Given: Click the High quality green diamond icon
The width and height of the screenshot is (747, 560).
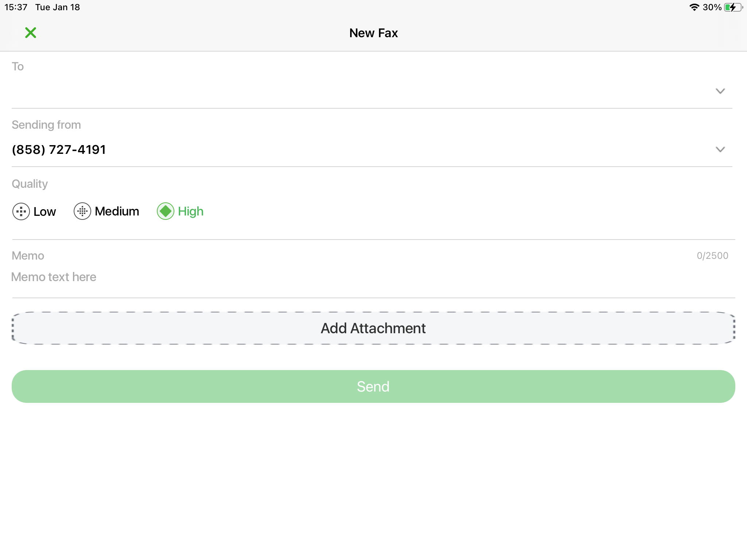Looking at the screenshot, I should 166,211.
